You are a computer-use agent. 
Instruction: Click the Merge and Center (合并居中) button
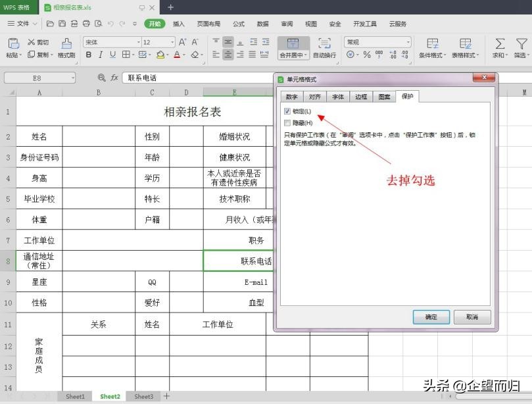point(293,48)
